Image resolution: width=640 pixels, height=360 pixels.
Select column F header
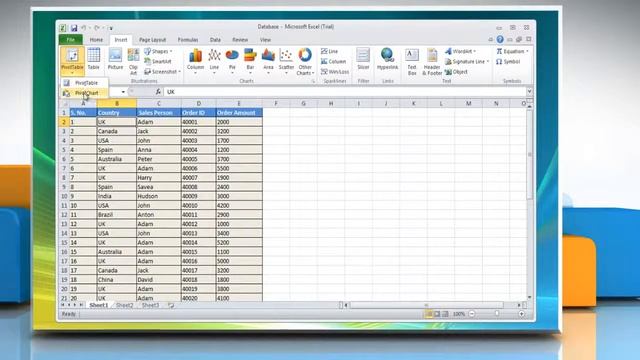(x=276, y=104)
